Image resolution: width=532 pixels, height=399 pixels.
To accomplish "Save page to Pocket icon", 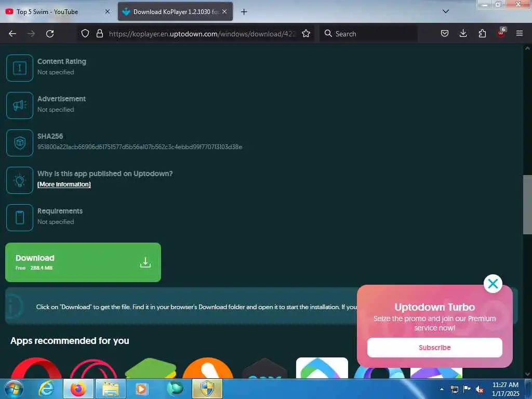I will (445, 33).
